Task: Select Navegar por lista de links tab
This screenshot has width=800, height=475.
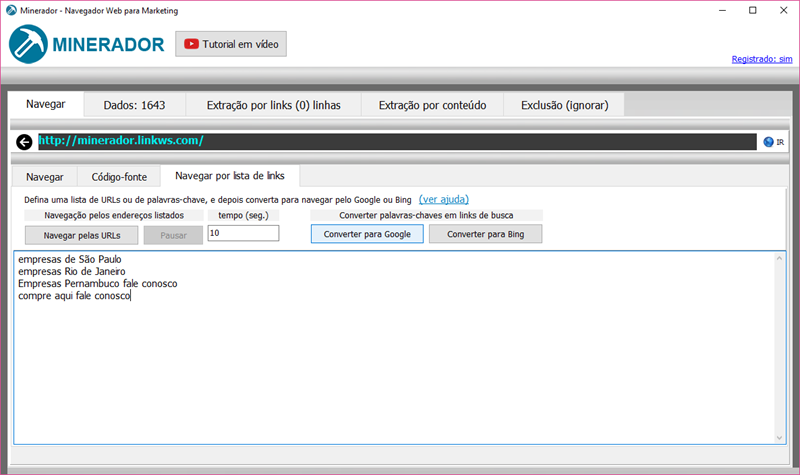Action: click(230, 176)
